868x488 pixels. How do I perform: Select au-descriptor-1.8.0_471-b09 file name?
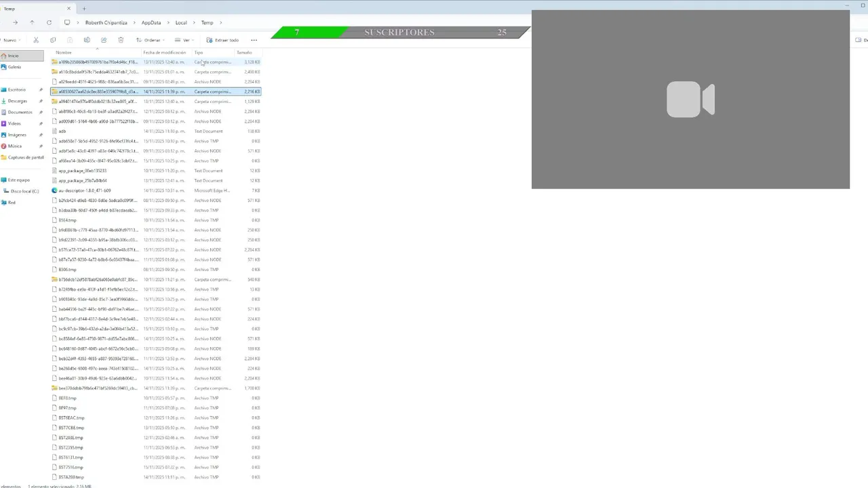pos(85,190)
